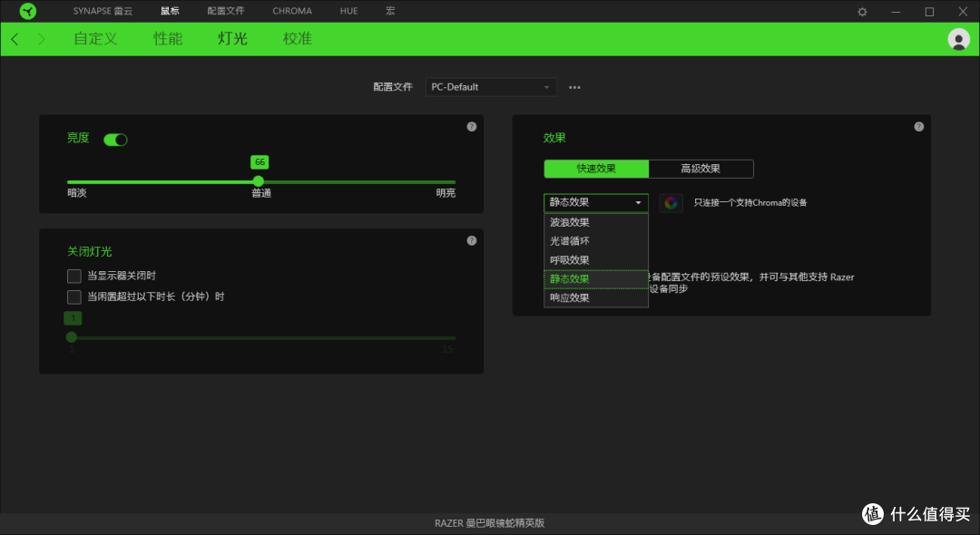Select the 快速效果 button
Viewport: 980px width, 535px height.
point(596,169)
